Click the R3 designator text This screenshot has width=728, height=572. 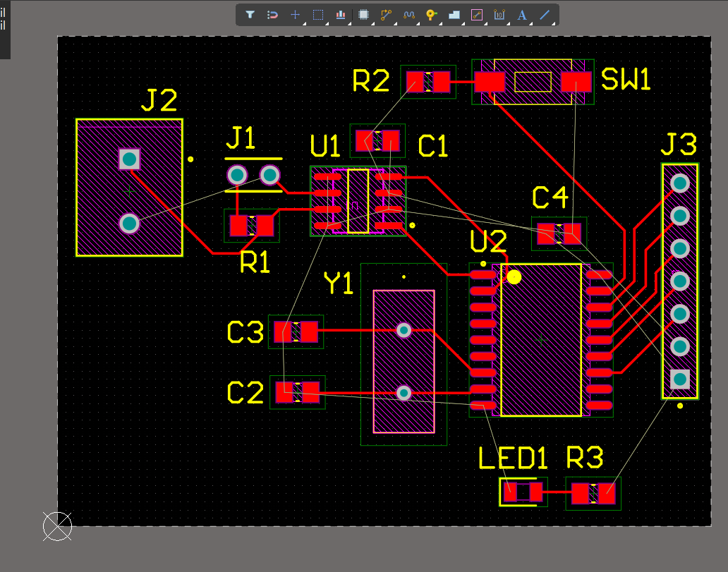coord(585,458)
